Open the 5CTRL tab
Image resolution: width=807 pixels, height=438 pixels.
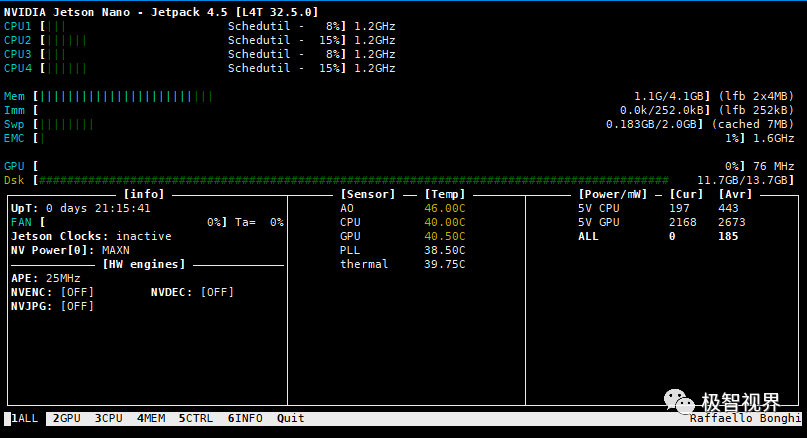(196, 418)
